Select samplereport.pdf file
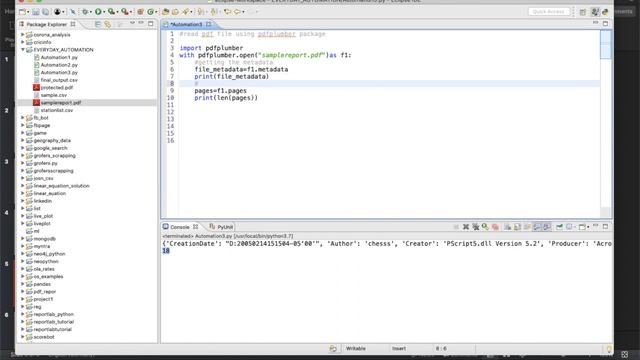 [61, 103]
